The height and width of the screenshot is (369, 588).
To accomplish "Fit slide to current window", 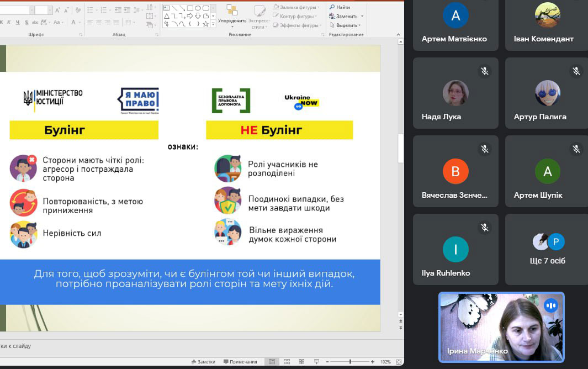I will (399, 362).
